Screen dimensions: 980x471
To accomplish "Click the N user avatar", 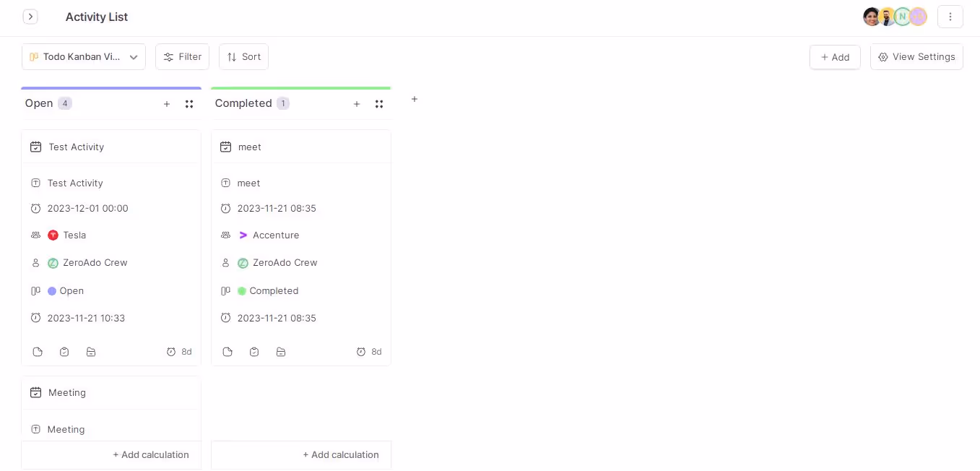I will [903, 17].
